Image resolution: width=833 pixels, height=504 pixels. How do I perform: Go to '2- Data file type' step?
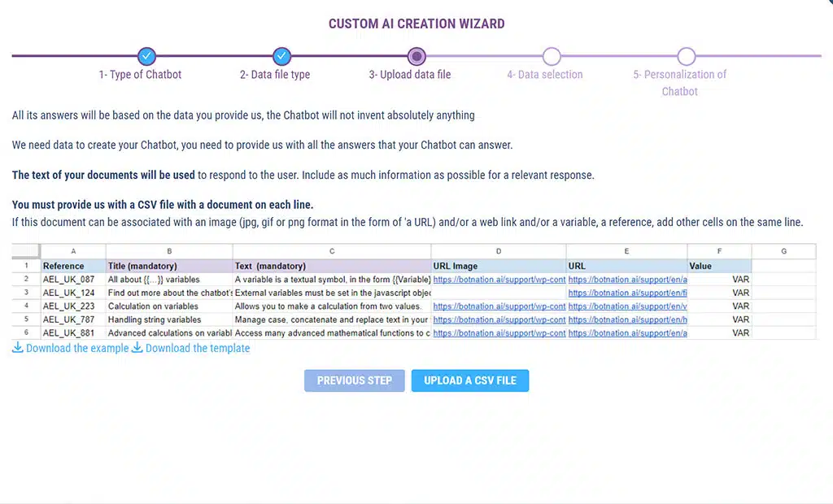click(274, 75)
